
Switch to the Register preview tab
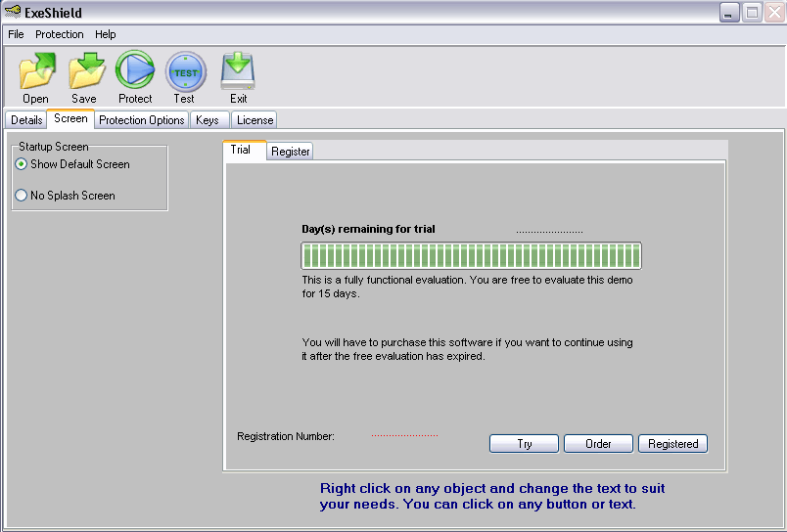(x=291, y=152)
